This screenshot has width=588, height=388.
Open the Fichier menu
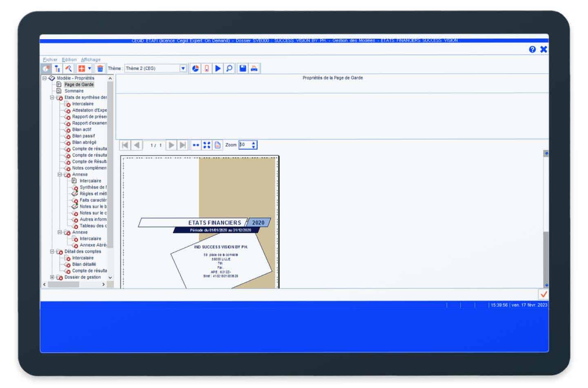(50, 60)
